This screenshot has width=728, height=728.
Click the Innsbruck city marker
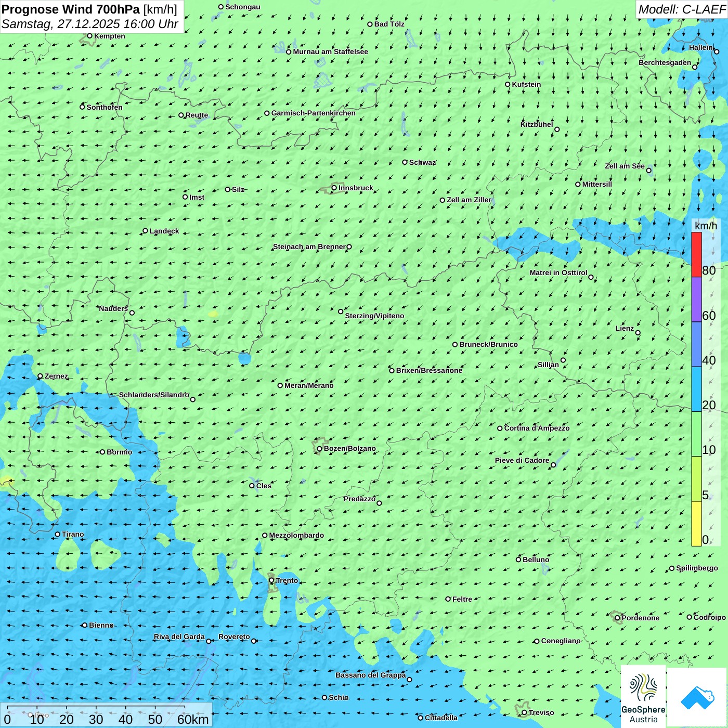click(x=334, y=188)
